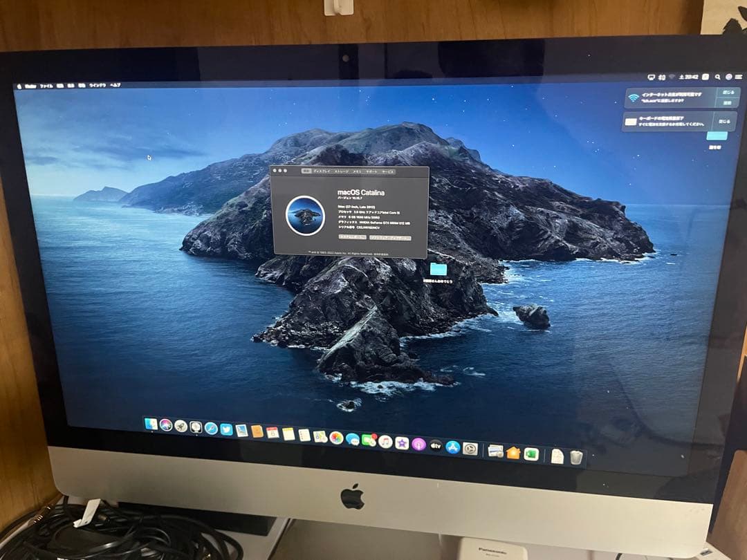Toggle Wi-Fi from the menu bar status icon
This screenshot has height=560, width=747.
coord(673,76)
